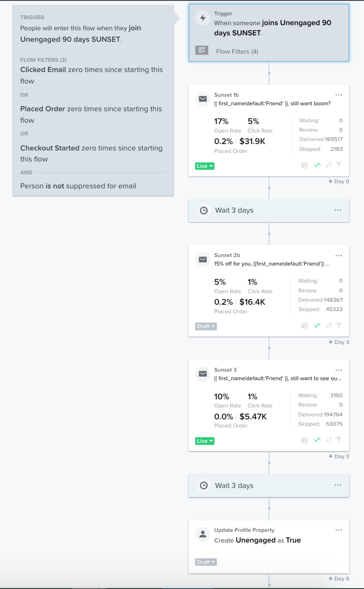Open the three-dot menu on Update Profile Property
Viewport: 364px width, 589px height.
339,530
